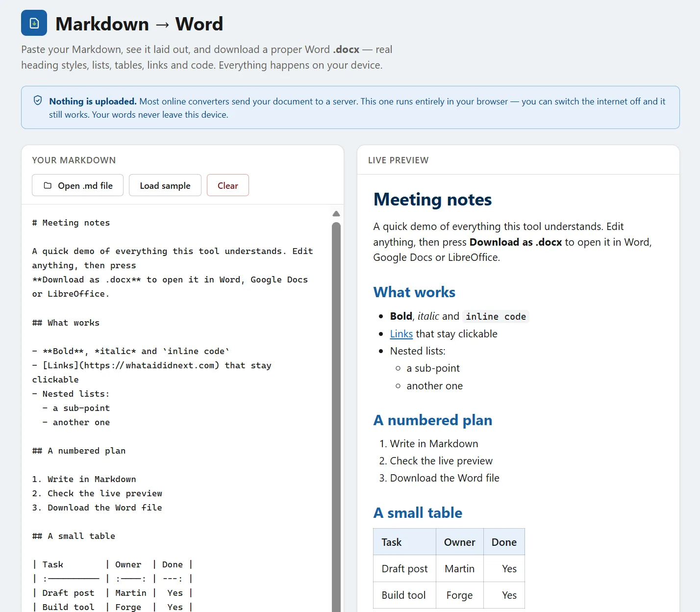Screen dimensions: 700x612
Task: Click the 'Meeting notes' preview heading
Action: [432, 200]
